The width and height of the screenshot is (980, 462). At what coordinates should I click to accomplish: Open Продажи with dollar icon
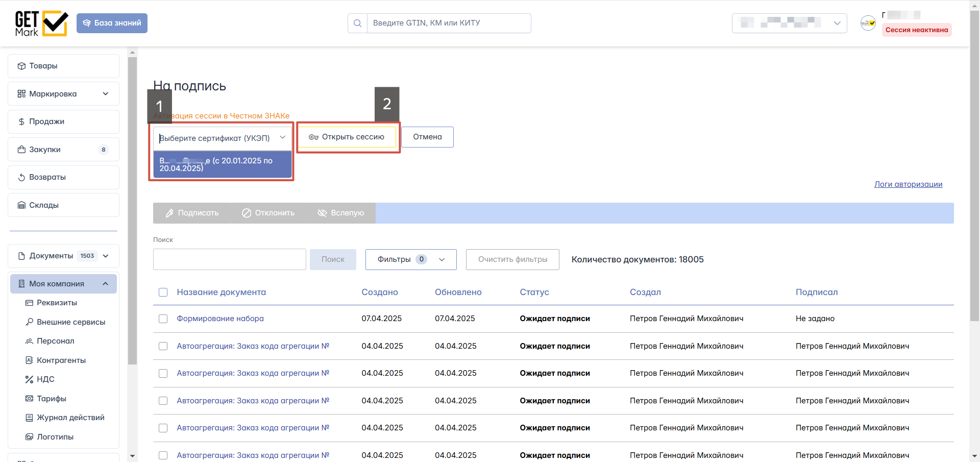tap(63, 121)
